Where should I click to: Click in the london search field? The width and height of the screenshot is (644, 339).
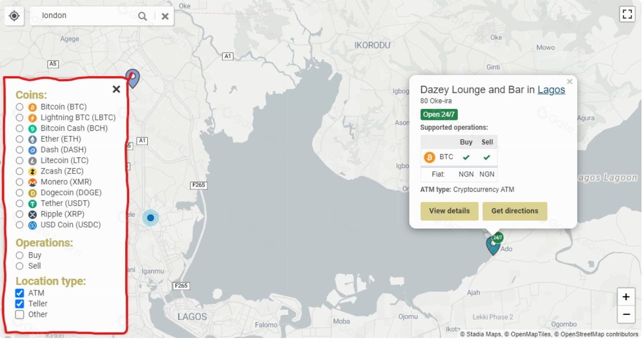click(85, 16)
